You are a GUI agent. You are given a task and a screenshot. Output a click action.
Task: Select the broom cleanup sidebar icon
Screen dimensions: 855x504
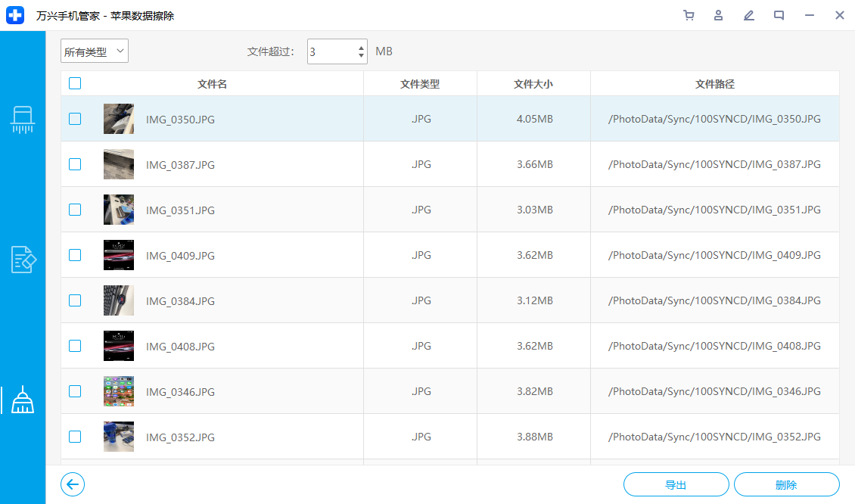pyautogui.click(x=23, y=400)
